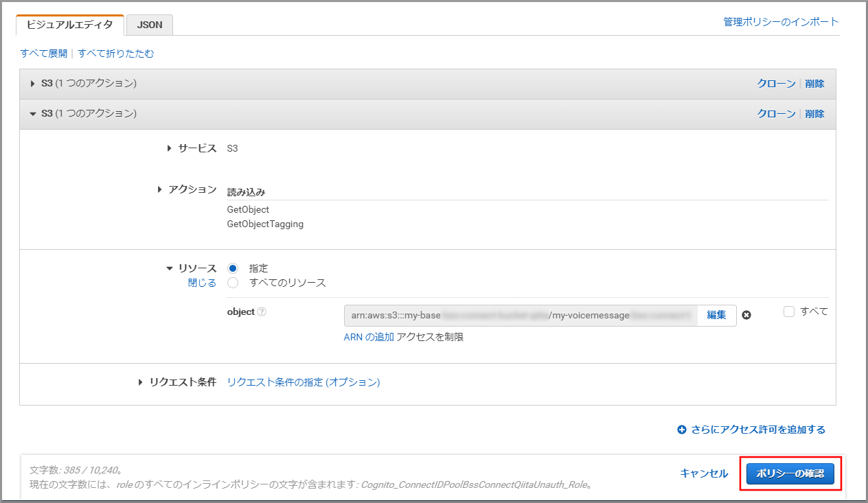Check the すべて checkbox for object
This screenshot has height=503, width=868.
pyautogui.click(x=789, y=312)
